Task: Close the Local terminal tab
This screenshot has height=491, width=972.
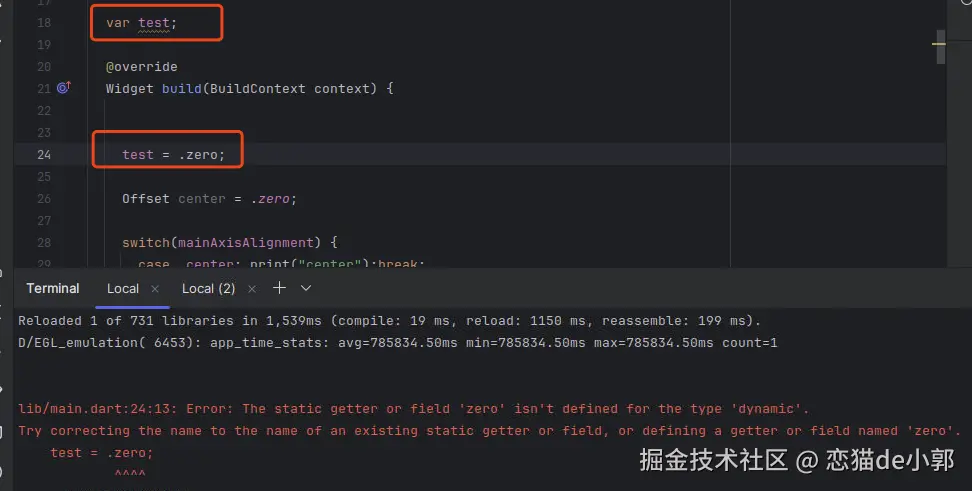Action: pyautogui.click(x=155, y=288)
